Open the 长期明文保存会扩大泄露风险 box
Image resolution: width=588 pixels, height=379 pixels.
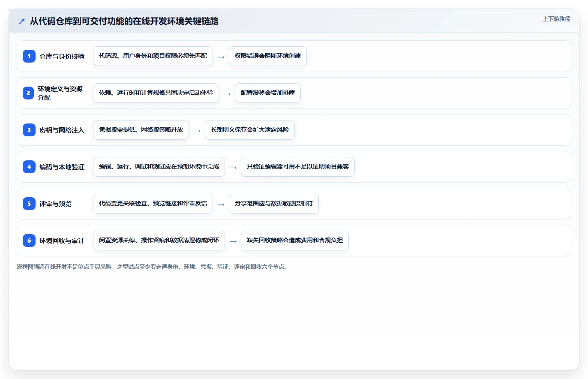click(250, 130)
